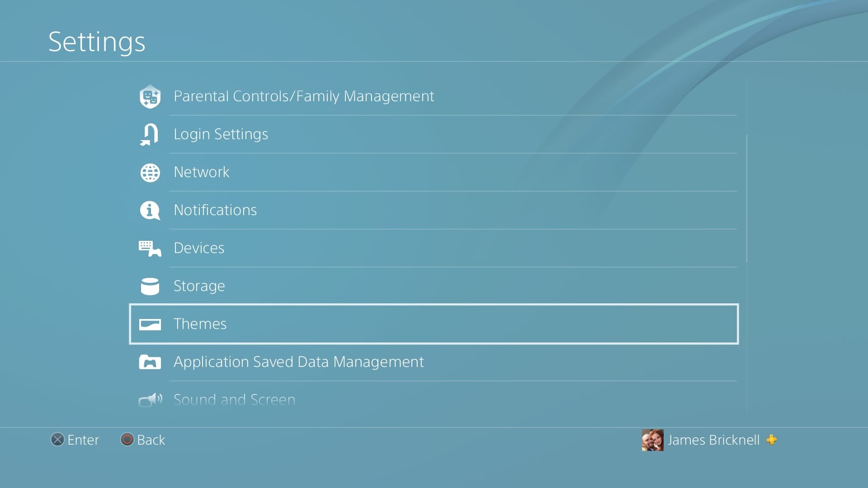The height and width of the screenshot is (488, 868).
Task: Open Application Saved Data Management
Action: 298,362
